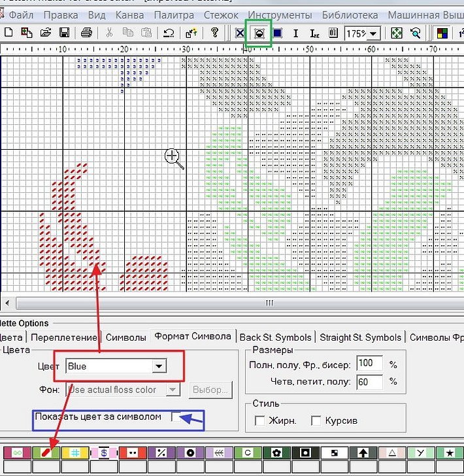Click the horizontal scrollbar left arrow
This screenshot has width=464, height=476.
(7, 303)
